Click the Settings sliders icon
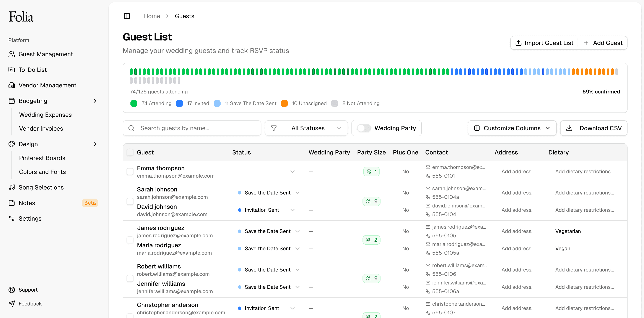This screenshot has height=318, width=644. click(x=11, y=218)
